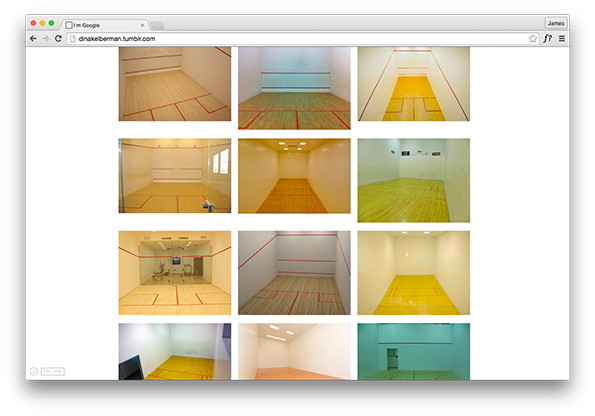Open the f? extension icon
This screenshot has width=595, height=416.
[547, 39]
